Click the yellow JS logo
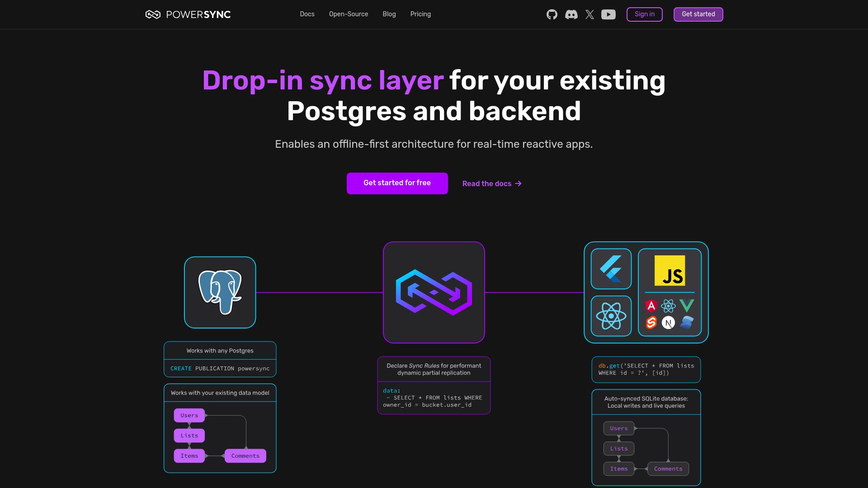 click(670, 271)
